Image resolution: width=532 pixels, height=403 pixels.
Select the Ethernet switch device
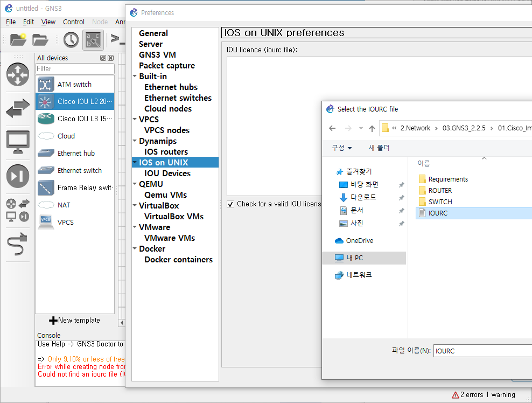tap(75, 170)
